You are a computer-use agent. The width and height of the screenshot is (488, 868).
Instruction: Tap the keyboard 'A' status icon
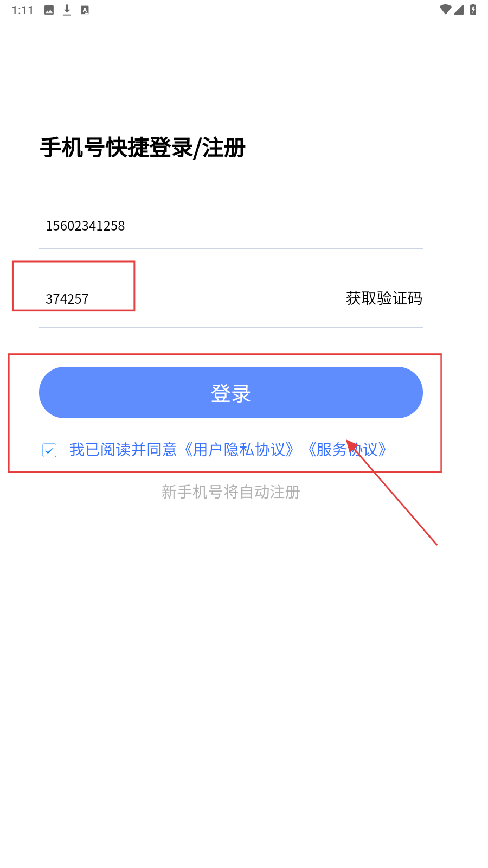click(85, 10)
